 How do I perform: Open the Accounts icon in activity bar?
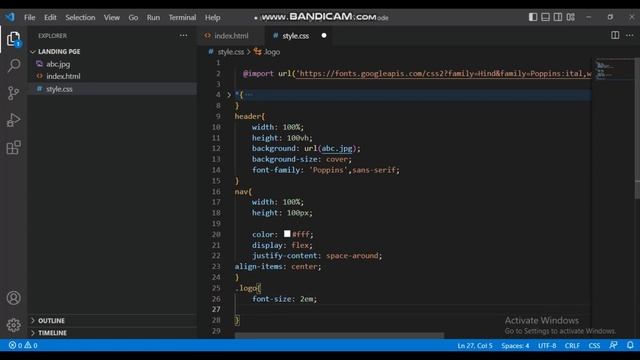coord(13,298)
